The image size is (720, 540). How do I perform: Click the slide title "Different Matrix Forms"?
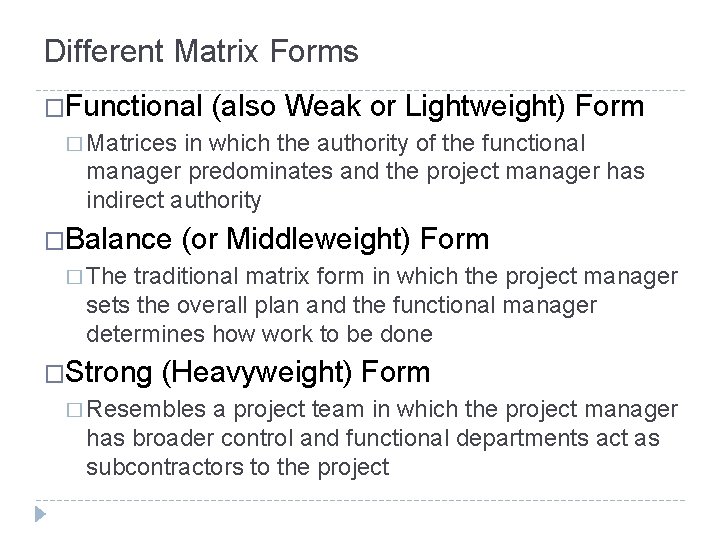[x=201, y=51]
